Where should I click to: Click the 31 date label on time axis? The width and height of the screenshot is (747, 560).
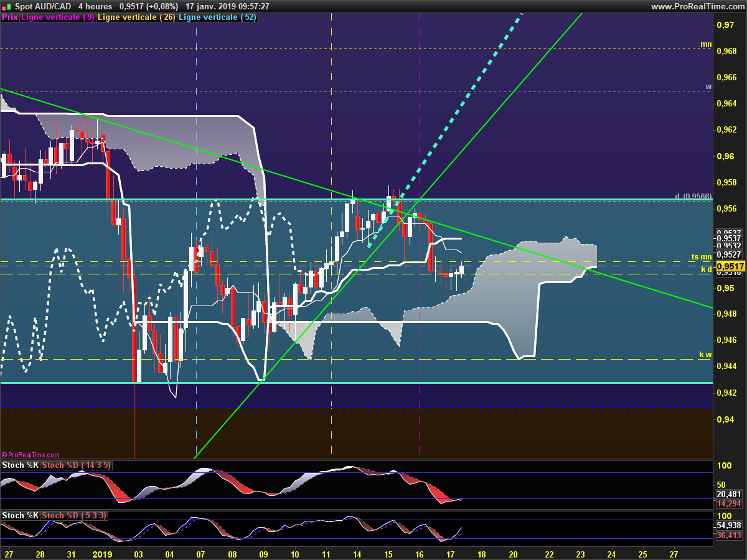tap(72, 553)
